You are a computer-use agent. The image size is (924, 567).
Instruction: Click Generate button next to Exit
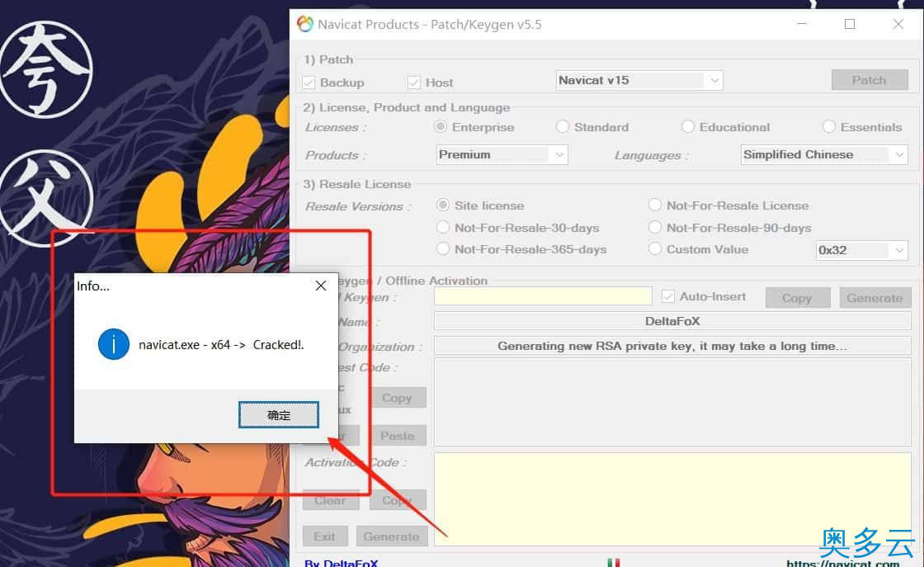pyautogui.click(x=391, y=536)
